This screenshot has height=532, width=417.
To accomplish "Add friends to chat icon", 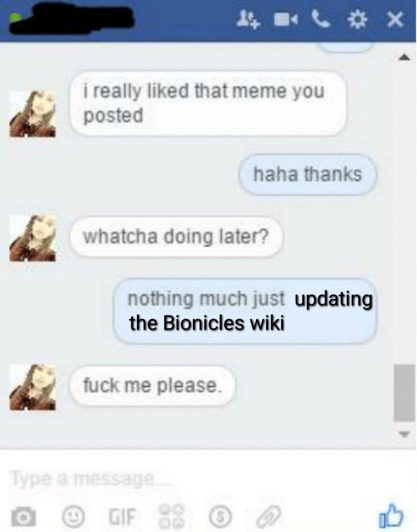I will click(x=247, y=20).
